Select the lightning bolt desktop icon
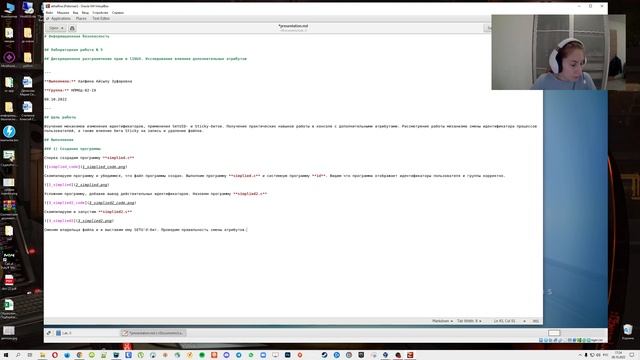Viewport: 640px width, 360px height. pyautogui.click(x=9, y=133)
